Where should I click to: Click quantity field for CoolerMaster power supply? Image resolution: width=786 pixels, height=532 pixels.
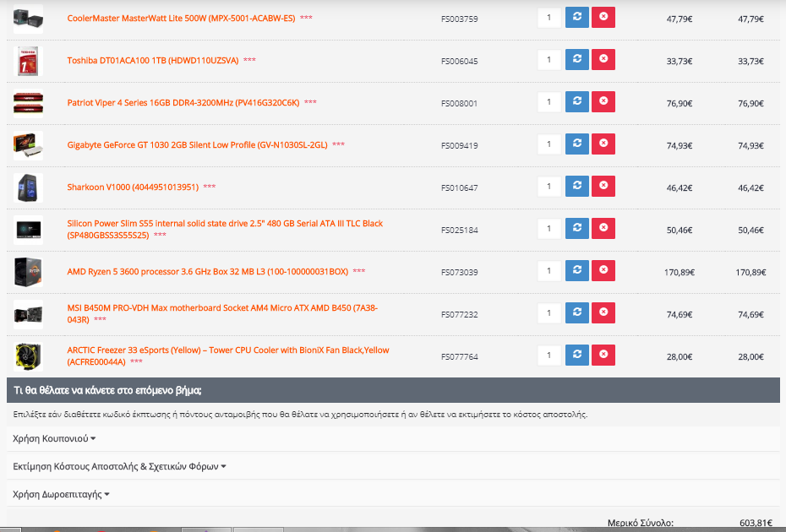coord(549,18)
